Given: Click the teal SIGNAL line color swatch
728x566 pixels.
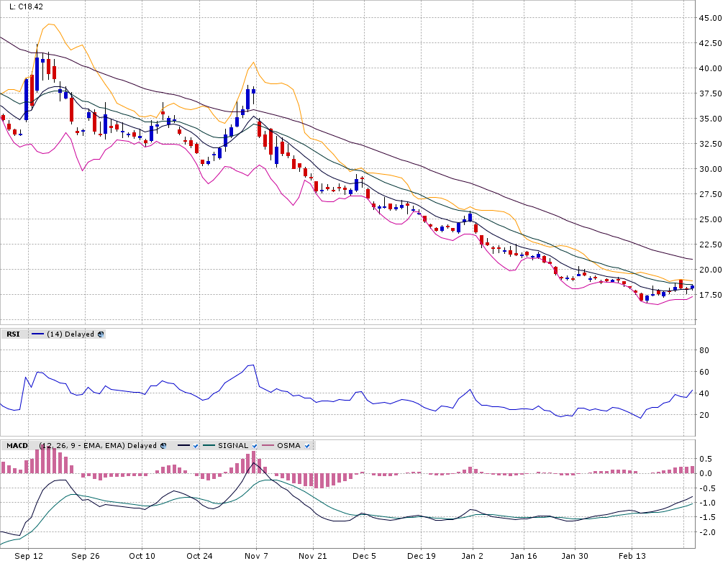Looking at the screenshot, I should coord(209,446).
